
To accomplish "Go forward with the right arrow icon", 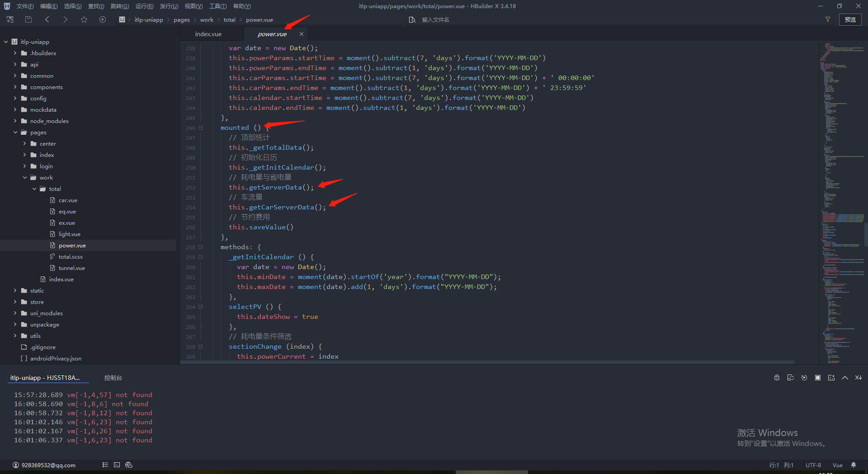I will tap(66, 19).
